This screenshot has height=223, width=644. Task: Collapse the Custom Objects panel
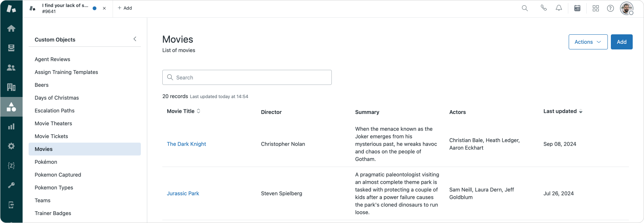pos(135,39)
